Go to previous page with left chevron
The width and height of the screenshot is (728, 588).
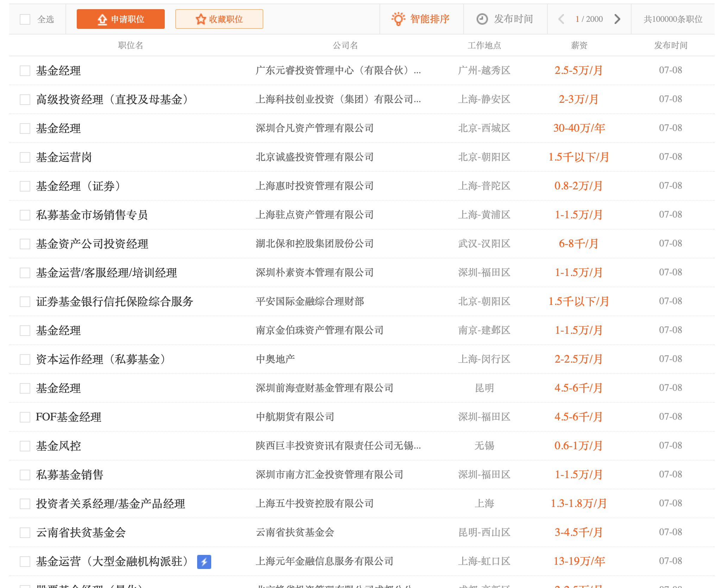tap(561, 19)
